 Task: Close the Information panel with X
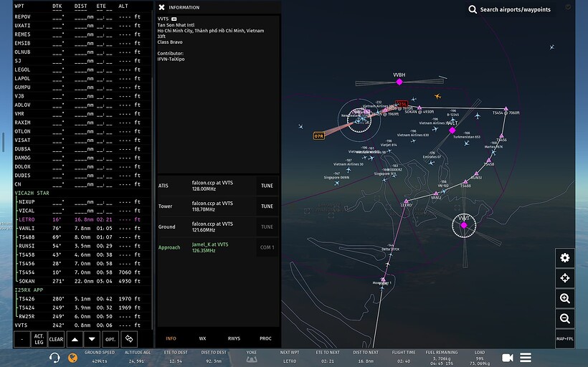click(x=161, y=7)
